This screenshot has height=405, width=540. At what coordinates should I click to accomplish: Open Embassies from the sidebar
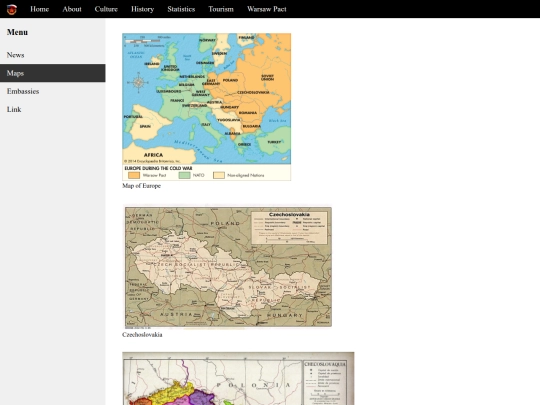[53, 91]
